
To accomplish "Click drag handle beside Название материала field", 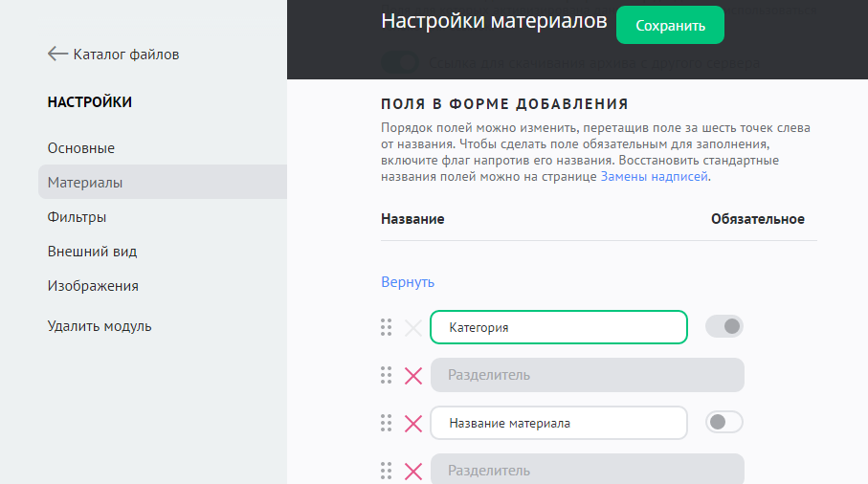I will (x=387, y=423).
